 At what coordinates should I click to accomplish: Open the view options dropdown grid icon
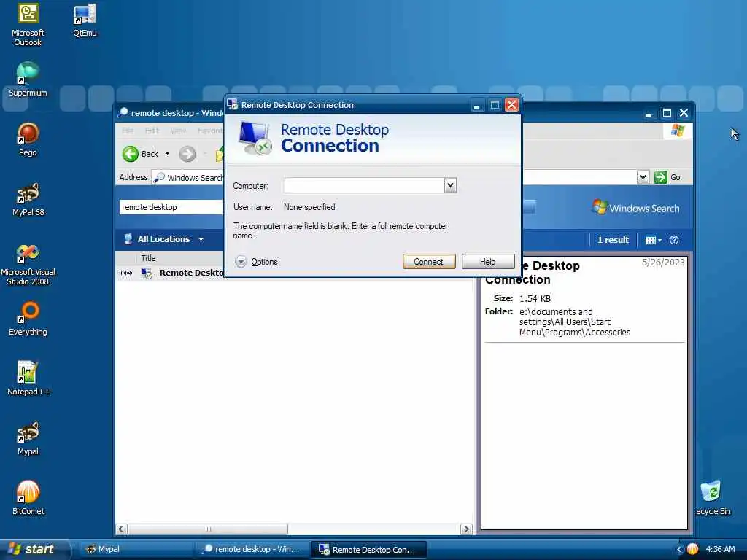click(653, 240)
